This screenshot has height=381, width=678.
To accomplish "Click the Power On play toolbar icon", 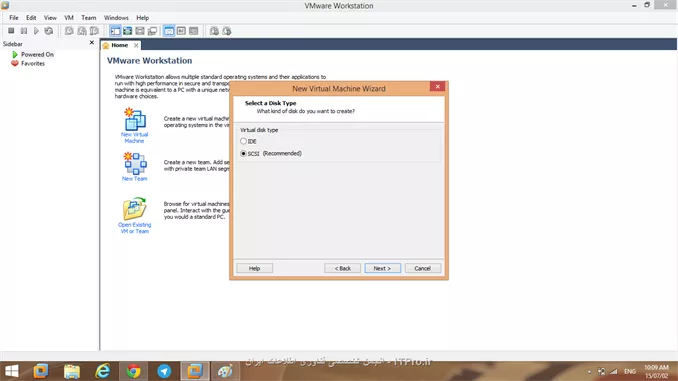I will [36, 31].
